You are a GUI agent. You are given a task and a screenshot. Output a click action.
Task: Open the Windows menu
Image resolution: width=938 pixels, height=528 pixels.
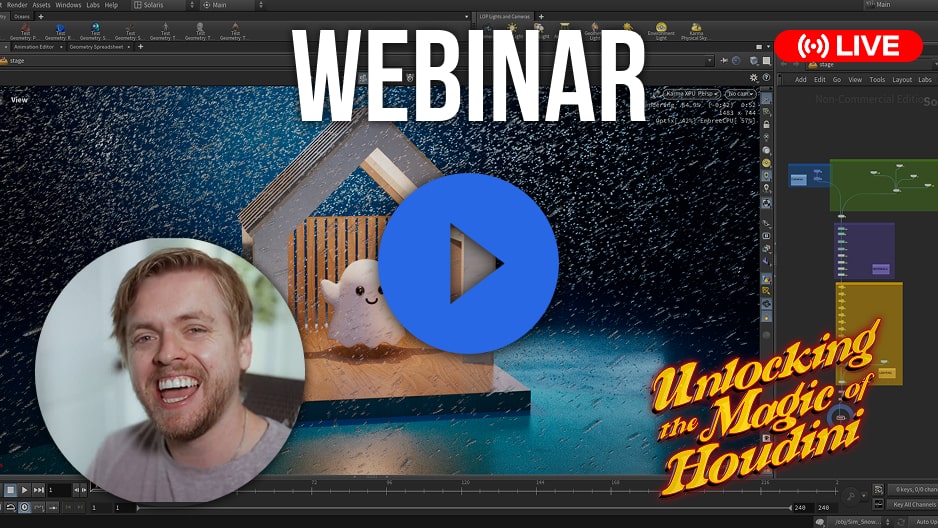(68, 5)
